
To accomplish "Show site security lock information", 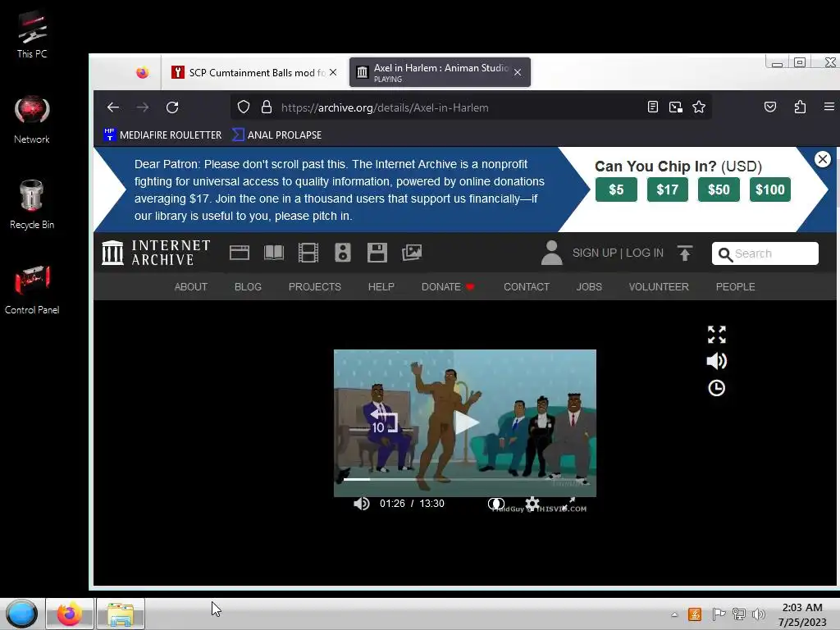I will (267, 107).
